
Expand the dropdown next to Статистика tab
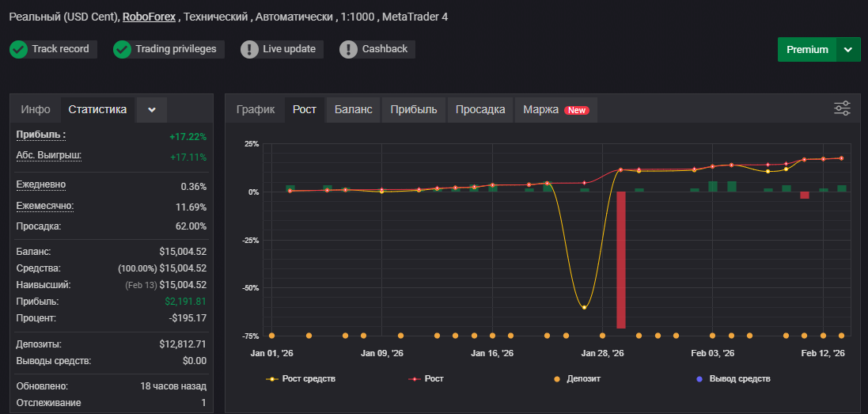(152, 109)
